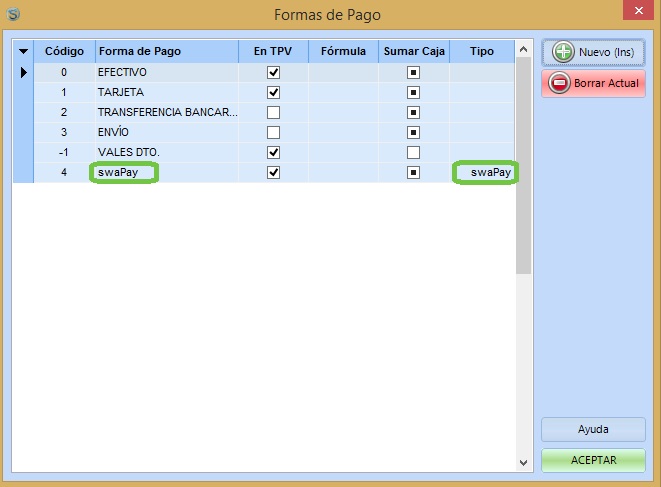Uncheck En TPV for EFECTIVO
The image size is (661, 487).
coord(273,73)
